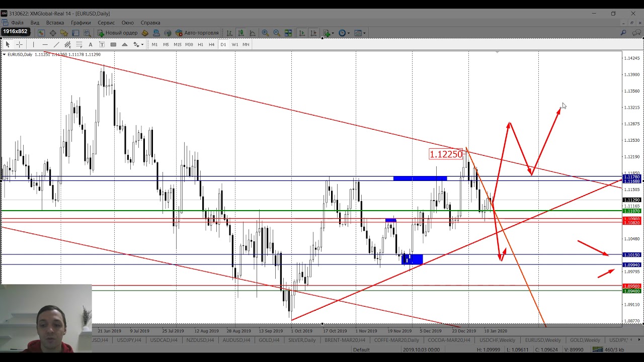This screenshot has height=362, width=644.
Task: Click the Новый ордер button
Action: coord(117,33)
